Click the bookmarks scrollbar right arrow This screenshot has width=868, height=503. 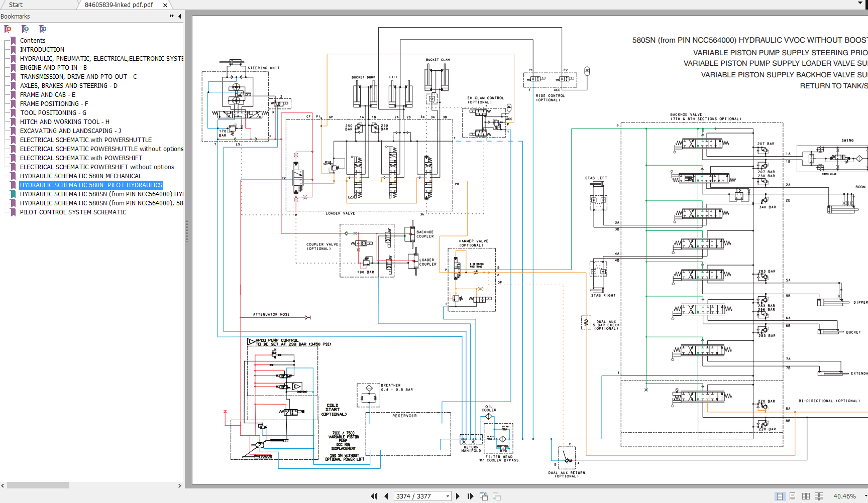click(x=180, y=485)
